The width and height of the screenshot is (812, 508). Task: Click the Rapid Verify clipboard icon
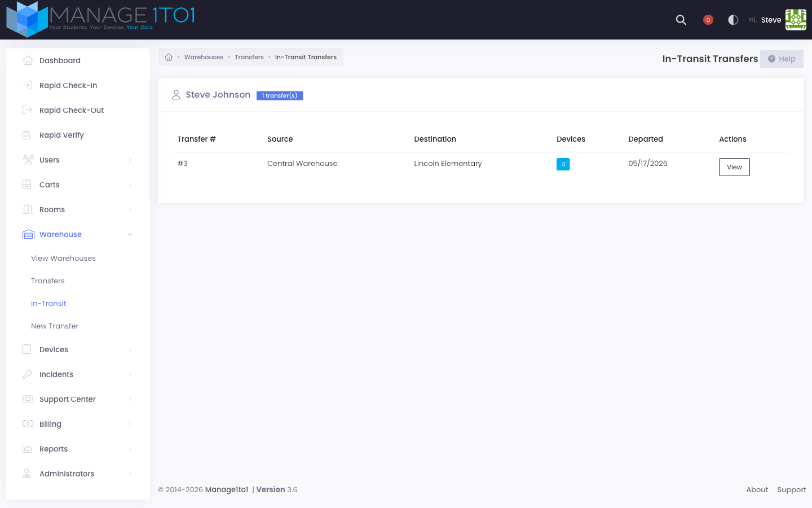(x=27, y=135)
